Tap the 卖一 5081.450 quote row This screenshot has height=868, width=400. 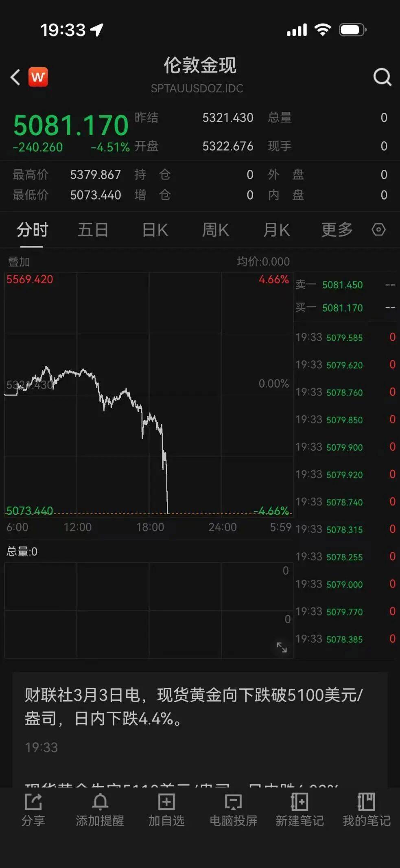coord(345,285)
